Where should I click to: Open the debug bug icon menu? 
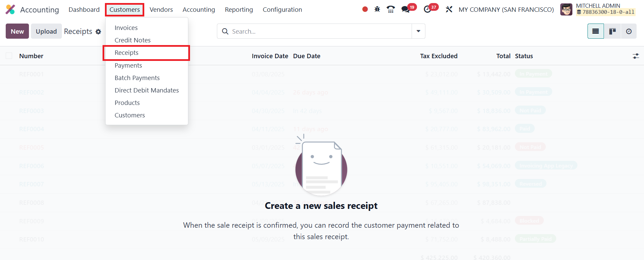click(377, 9)
